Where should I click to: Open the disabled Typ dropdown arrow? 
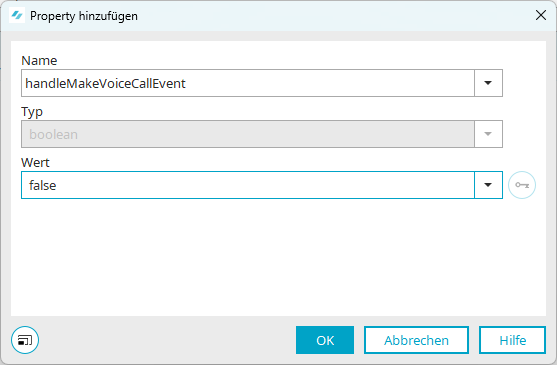coord(488,134)
